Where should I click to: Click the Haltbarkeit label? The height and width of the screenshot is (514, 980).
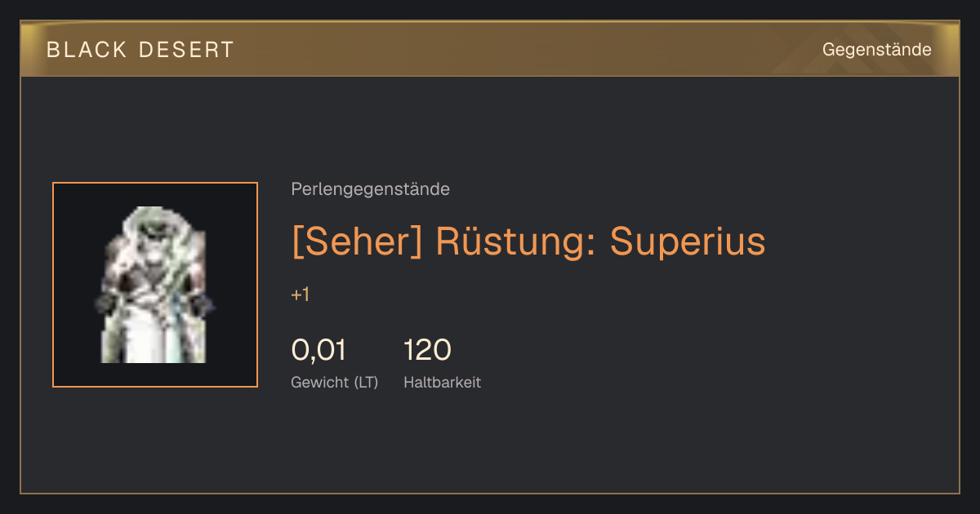point(442,382)
